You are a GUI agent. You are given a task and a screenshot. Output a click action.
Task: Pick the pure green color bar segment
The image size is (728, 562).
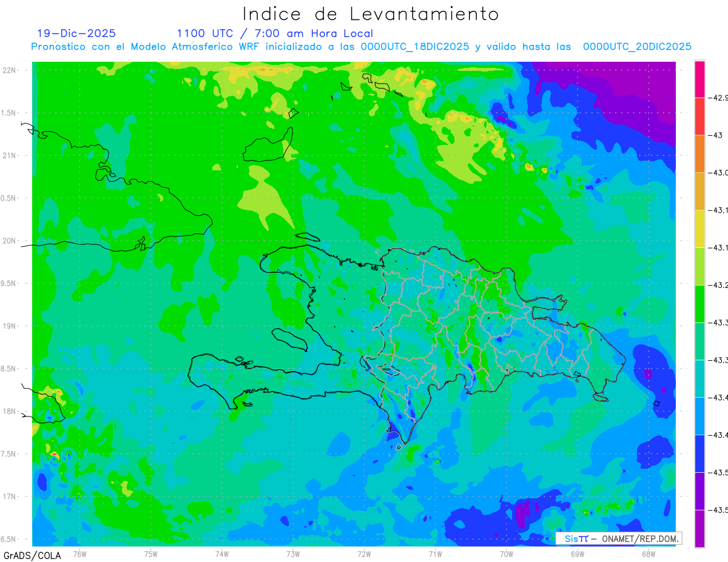click(699, 304)
